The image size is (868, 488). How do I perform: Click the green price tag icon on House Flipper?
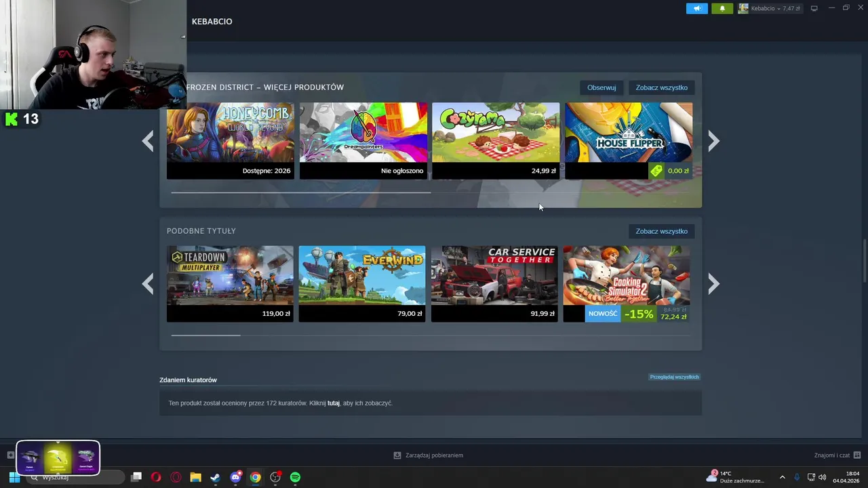pyautogui.click(x=656, y=171)
